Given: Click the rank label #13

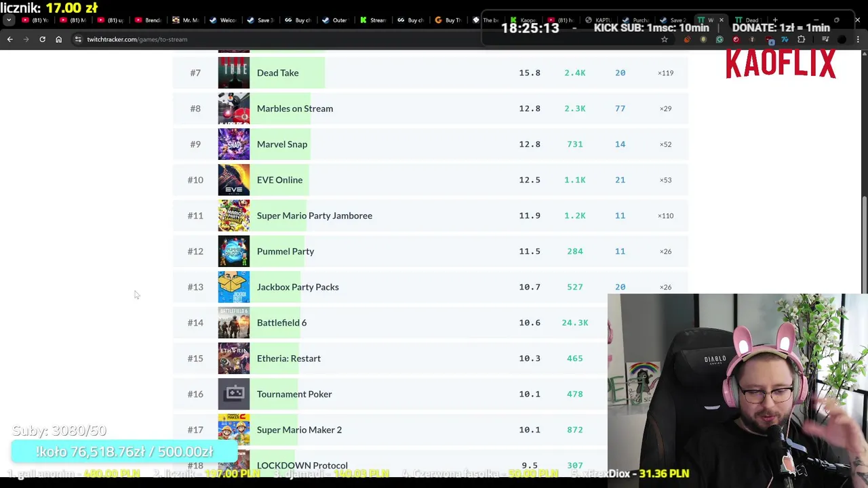Looking at the screenshot, I should click(x=195, y=287).
